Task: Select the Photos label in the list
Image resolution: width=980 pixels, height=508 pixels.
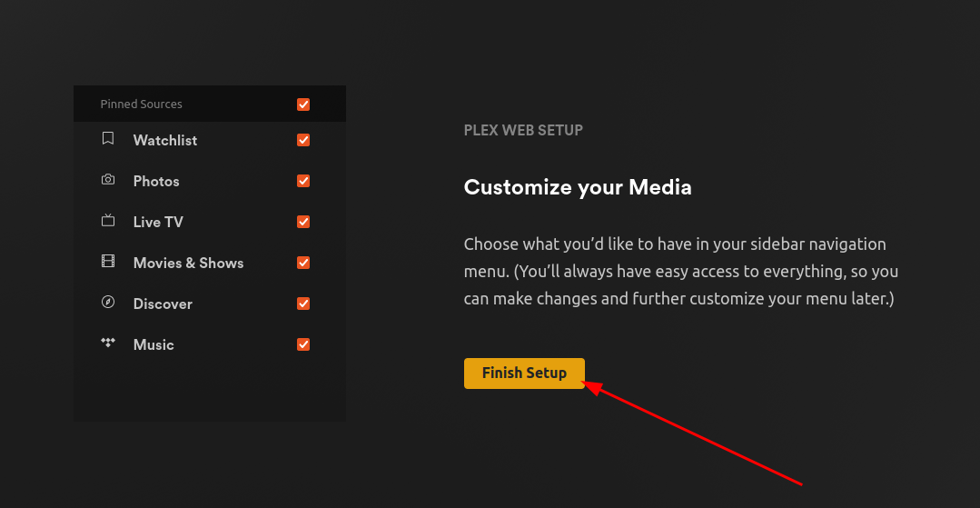Action: (156, 181)
